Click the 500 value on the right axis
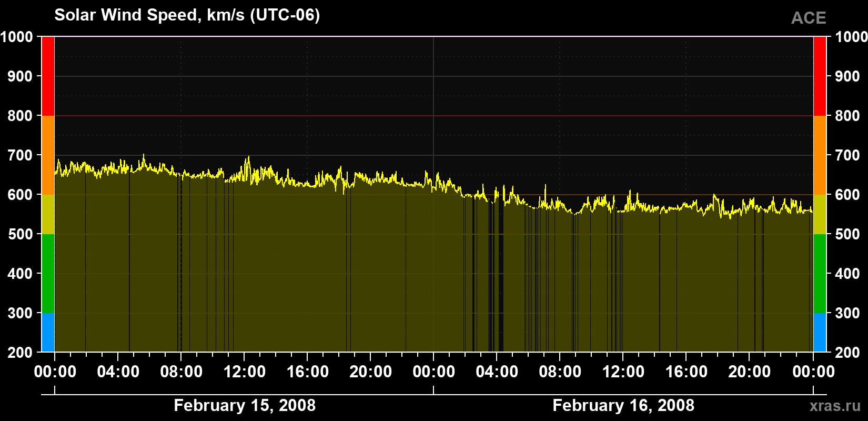This screenshot has height=421, width=868. point(847,234)
